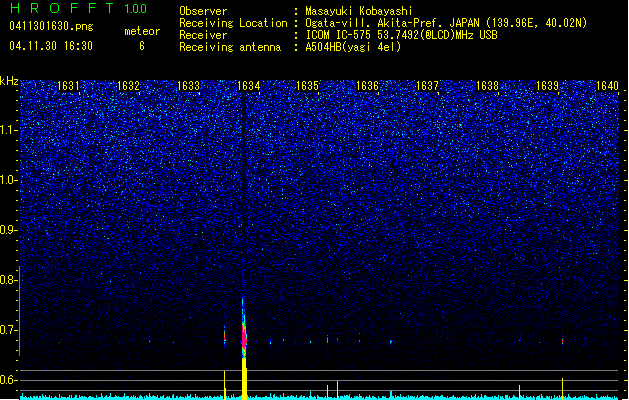Click the date stamp 04.11.30 16:30
Screen dimensions: 629x400
click(x=51, y=46)
